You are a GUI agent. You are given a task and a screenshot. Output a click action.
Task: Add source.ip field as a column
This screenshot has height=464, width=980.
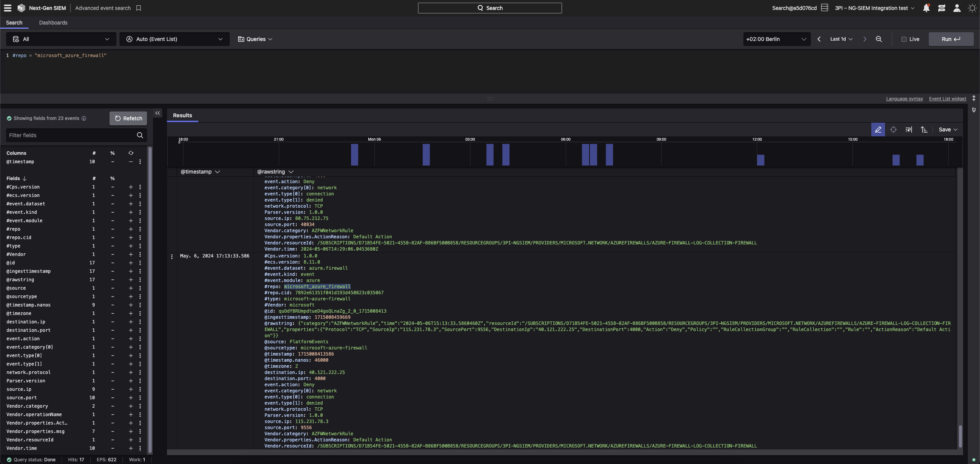coord(131,389)
